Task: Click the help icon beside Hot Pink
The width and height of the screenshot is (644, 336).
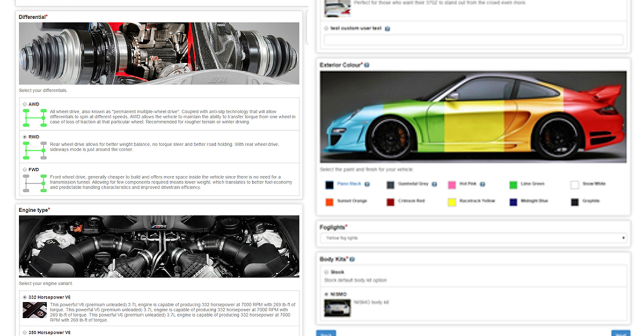Action: 482,184
